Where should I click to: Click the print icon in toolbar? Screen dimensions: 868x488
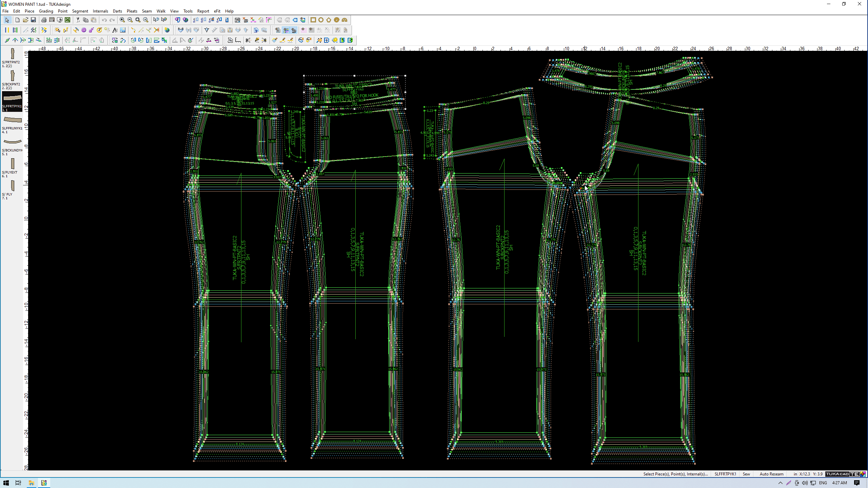(44, 20)
